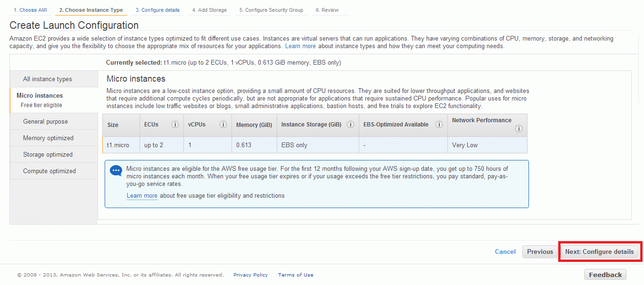
Task: Click the Cancel link
Action: tap(505, 251)
